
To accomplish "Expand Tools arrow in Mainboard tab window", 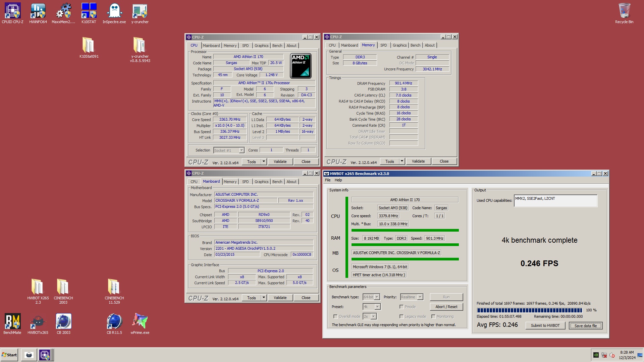I will pos(264,298).
